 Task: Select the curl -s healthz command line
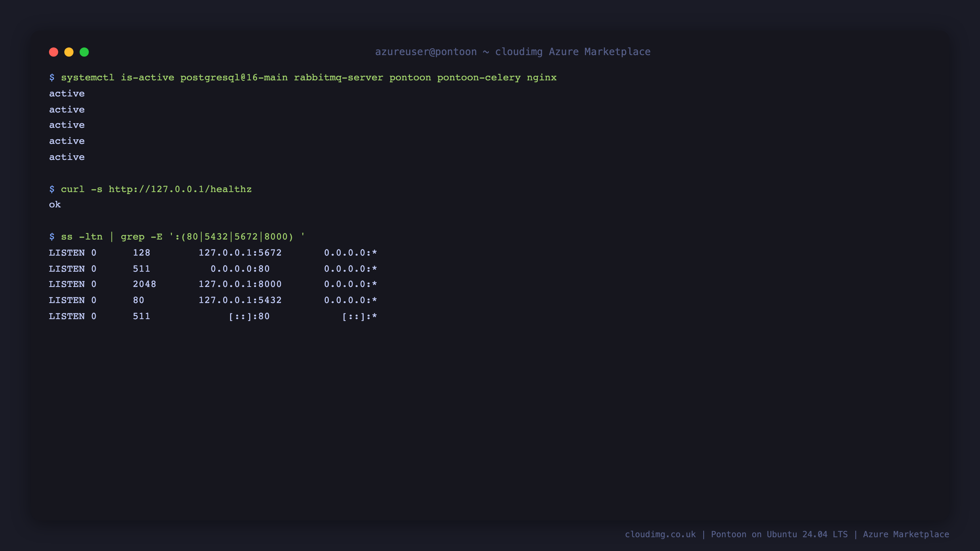tap(150, 189)
